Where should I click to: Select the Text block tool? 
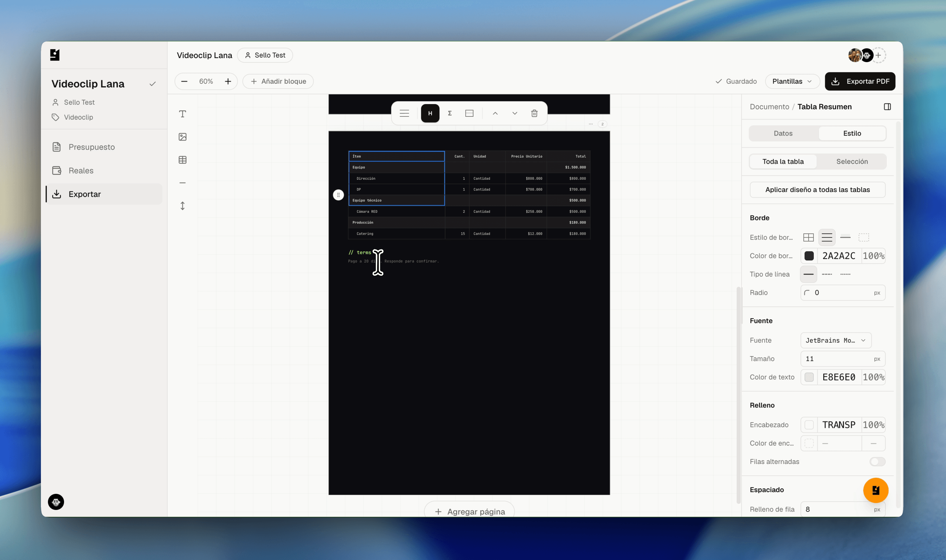pos(183,114)
